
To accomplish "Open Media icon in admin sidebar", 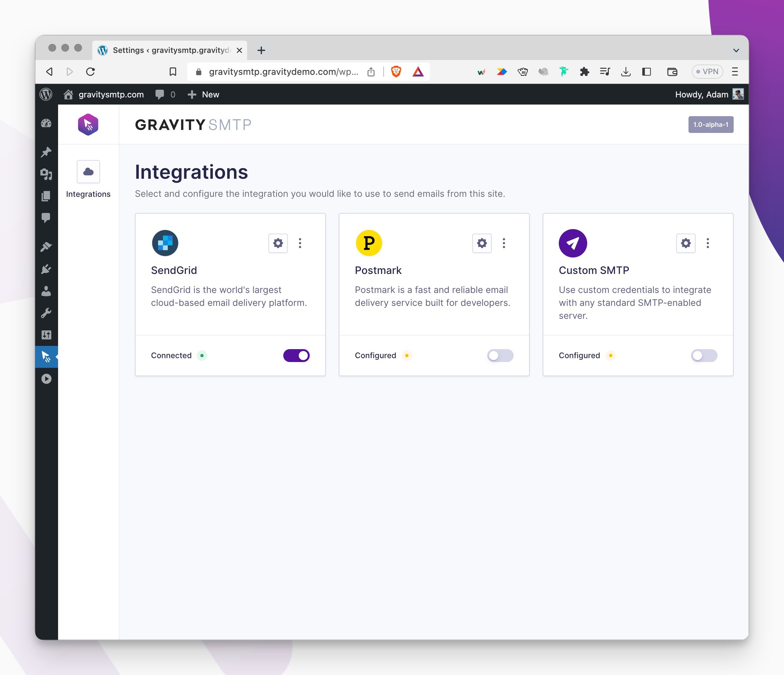I will coord(46,174).
